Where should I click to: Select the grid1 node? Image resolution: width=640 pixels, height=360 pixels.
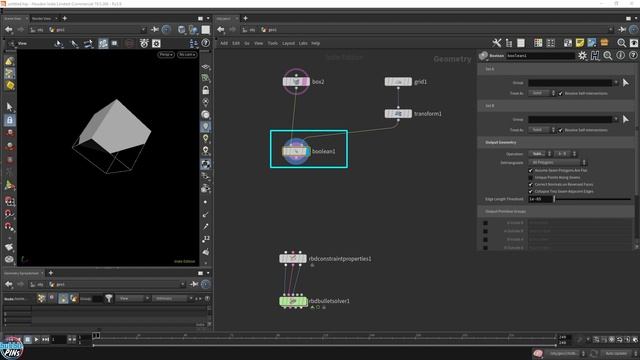[x=398, y=82]
